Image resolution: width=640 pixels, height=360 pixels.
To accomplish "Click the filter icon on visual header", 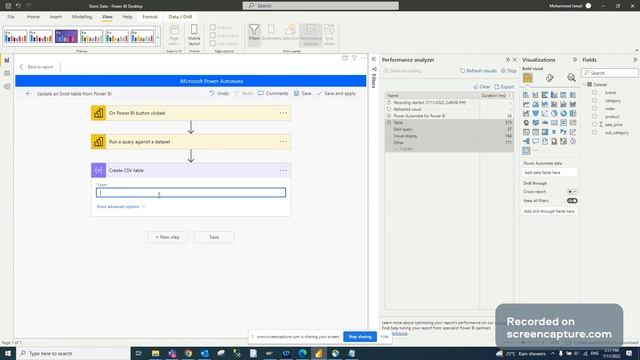I will pyautogui.click(x=354, y=58).
